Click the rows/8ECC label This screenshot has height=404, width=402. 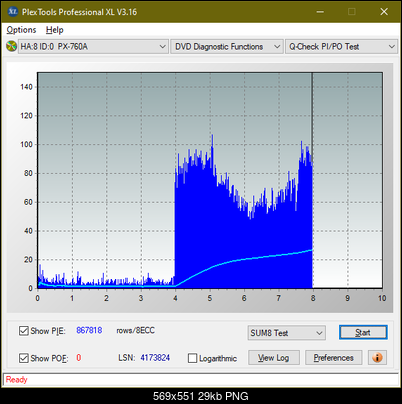135,330
